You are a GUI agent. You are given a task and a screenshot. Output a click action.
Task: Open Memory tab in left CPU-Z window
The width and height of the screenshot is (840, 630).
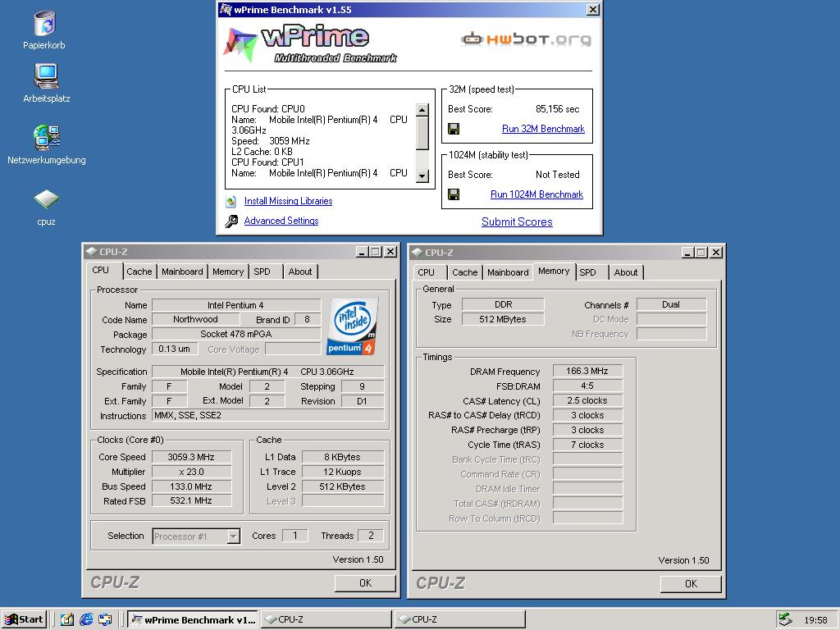point(228,272)
